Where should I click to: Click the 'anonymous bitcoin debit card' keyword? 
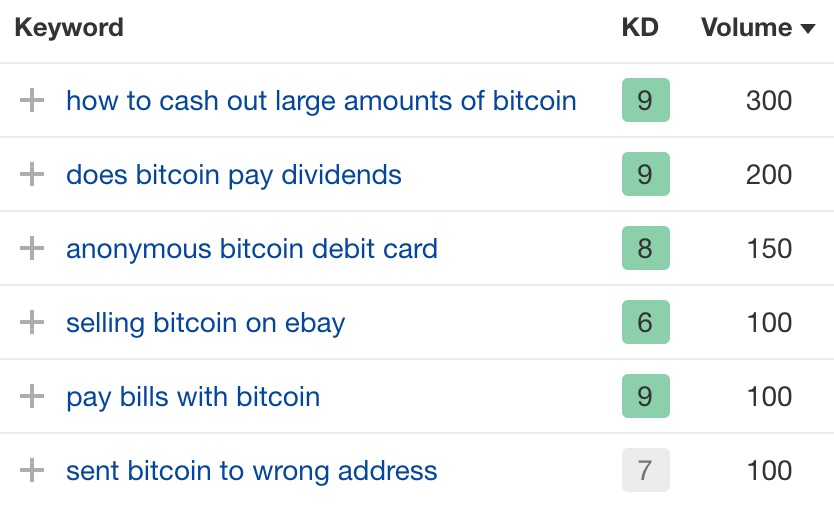tap(252, 248)
